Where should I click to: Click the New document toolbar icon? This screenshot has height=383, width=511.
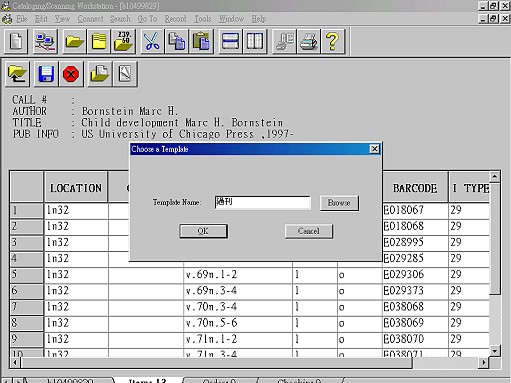click(16, 41)
